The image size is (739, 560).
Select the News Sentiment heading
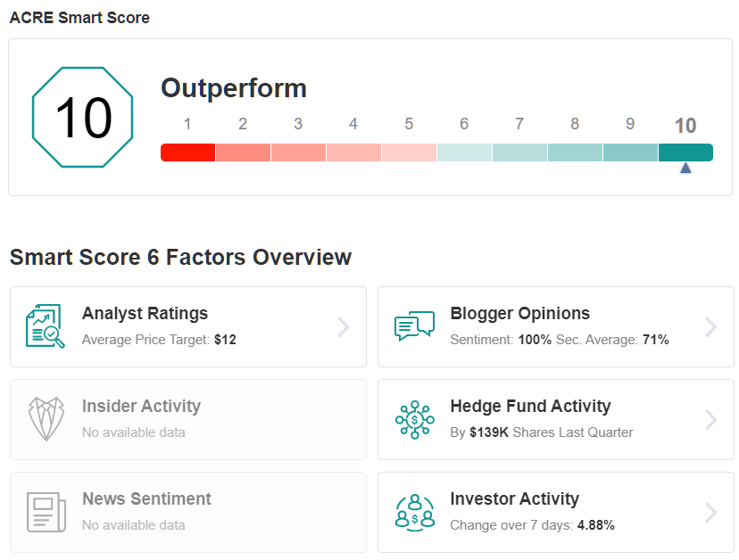click(x=146, y=498)
